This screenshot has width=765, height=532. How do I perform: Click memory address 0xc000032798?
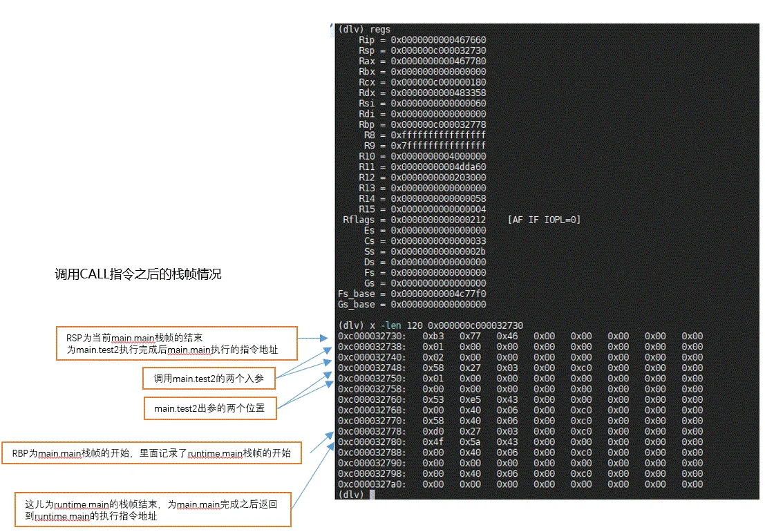point(371,474)
